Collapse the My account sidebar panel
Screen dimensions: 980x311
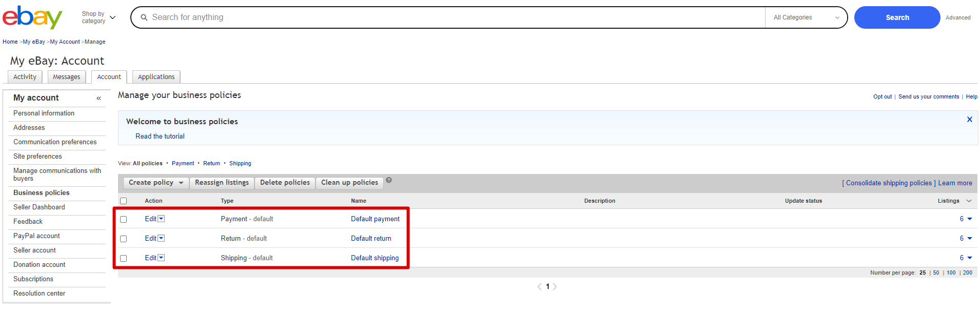[99, 98]
